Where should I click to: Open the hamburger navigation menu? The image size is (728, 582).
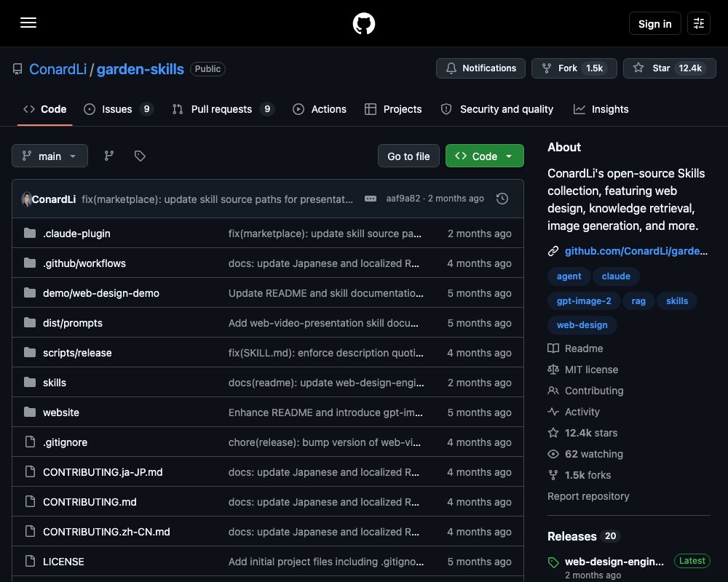coord(28,23)
